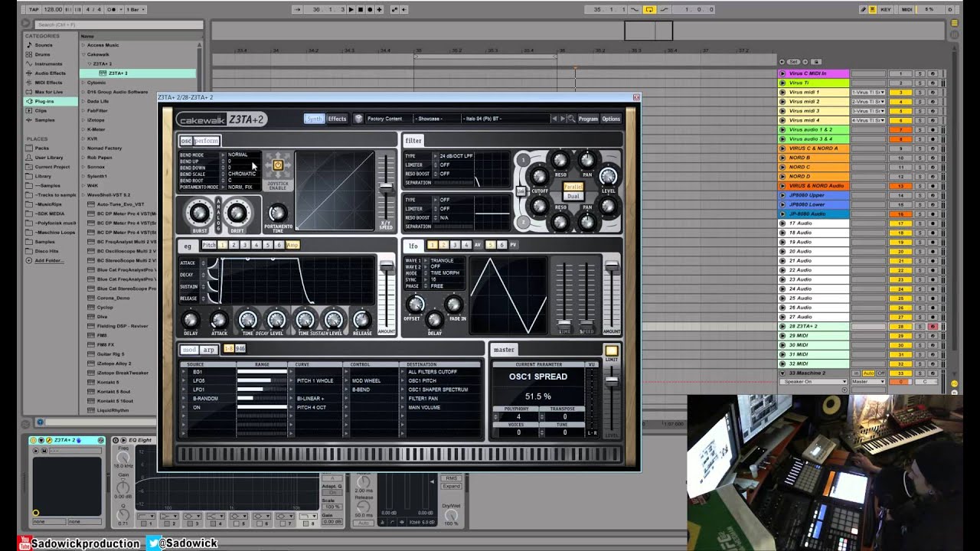Select the arp tab
Screen dimensions: 980x551
pyautogui.click(x=208, y=349)
